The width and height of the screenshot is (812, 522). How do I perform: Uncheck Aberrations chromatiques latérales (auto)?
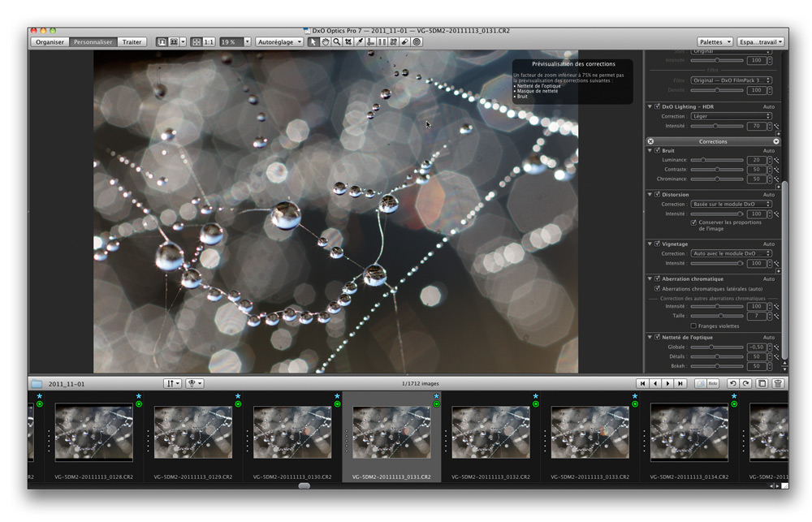pyautogui.click(x=657, y=289)
